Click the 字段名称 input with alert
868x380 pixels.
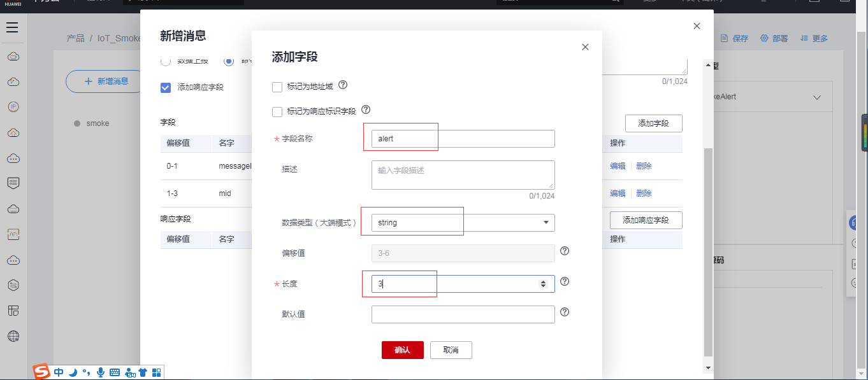(x=463, y=139)
